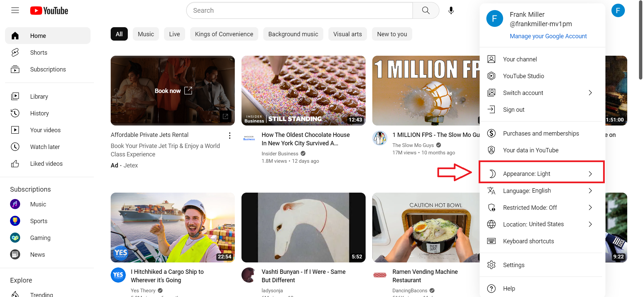
Task: Click the Frank Miller avatar in the top bar
Action: click(618, 10)
